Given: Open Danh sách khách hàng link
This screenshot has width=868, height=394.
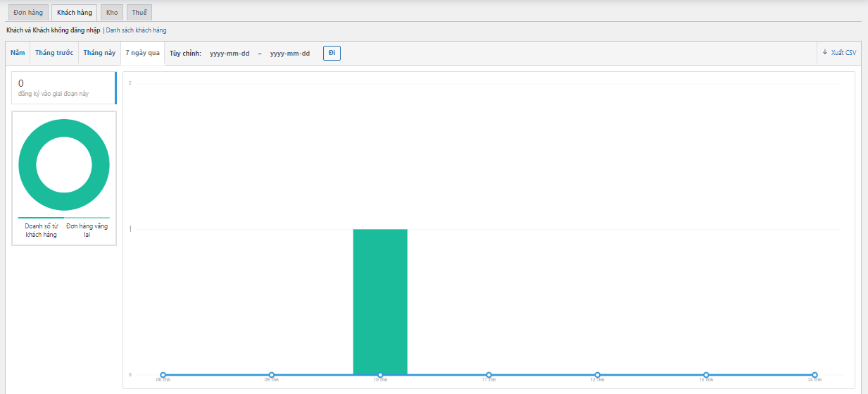Looking at the screenshot, I should [x=137, y=30].
